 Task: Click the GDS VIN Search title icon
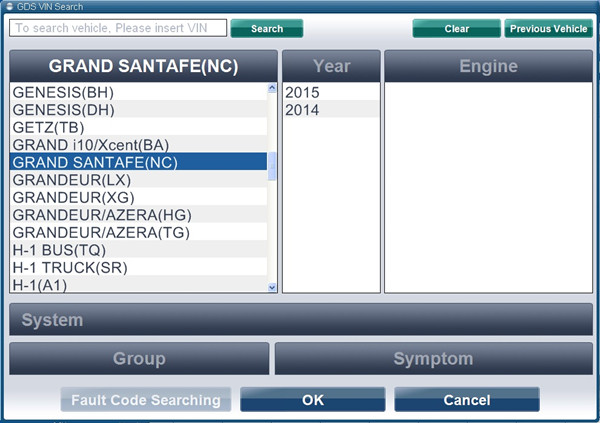point(10,6)
